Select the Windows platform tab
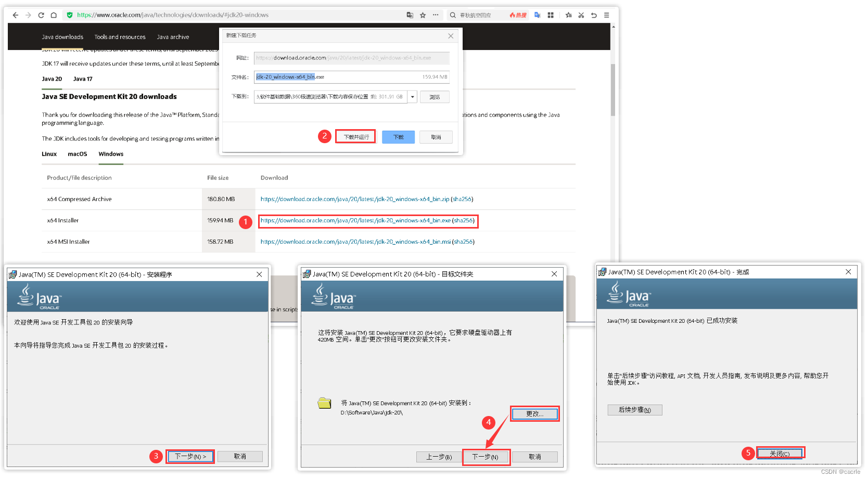 click(x=111, y=154)
